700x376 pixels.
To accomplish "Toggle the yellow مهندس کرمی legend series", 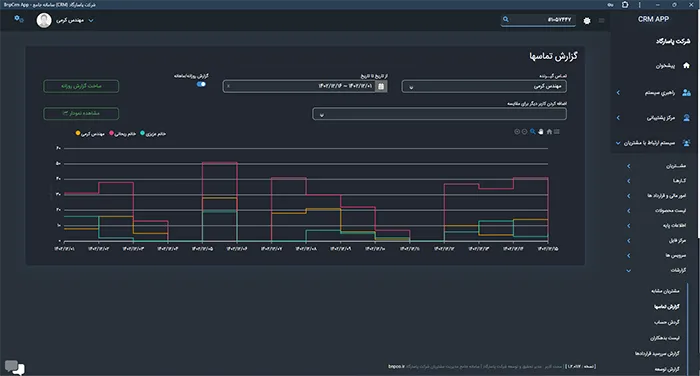I will (x=90, y=134).
